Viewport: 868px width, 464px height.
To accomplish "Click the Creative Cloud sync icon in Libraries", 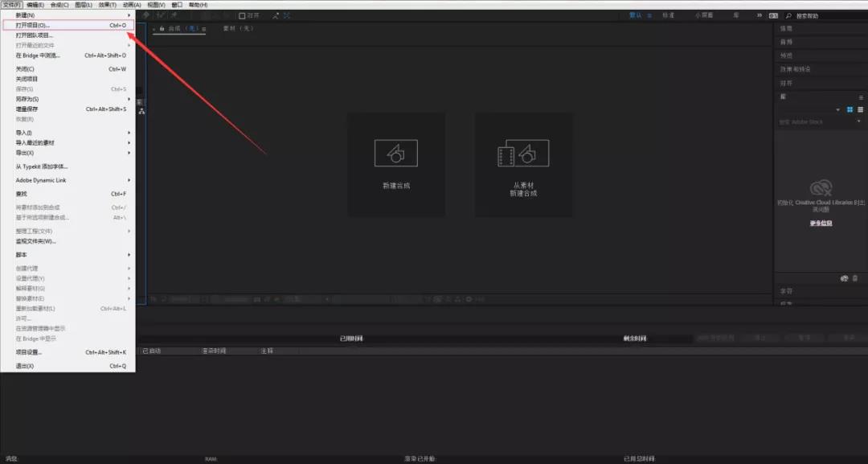I will click(842, 278).
